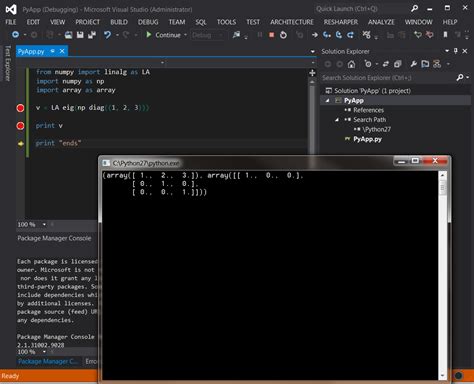Save the current file using the Save icon

[80, 35]
